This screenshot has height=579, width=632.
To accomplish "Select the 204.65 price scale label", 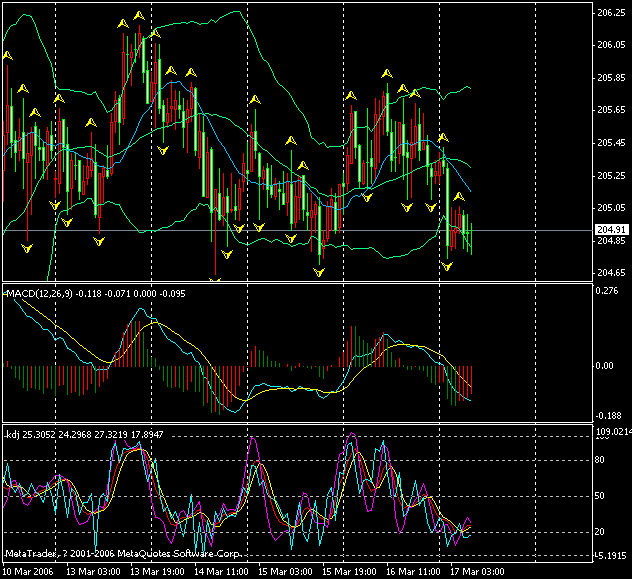I will point(610,273).
